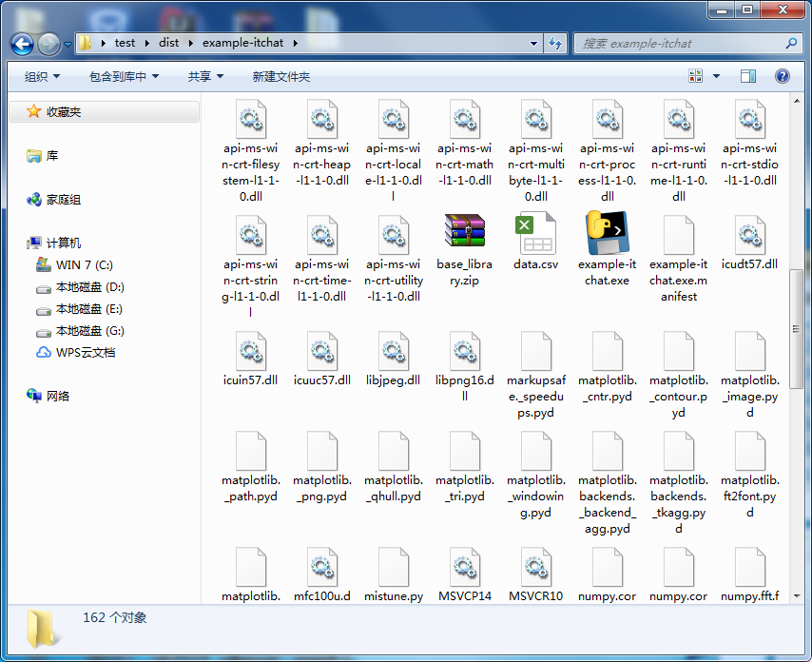Select the matplotlib._image.pyd file icon
812x662 pixels.
point(750,351)
